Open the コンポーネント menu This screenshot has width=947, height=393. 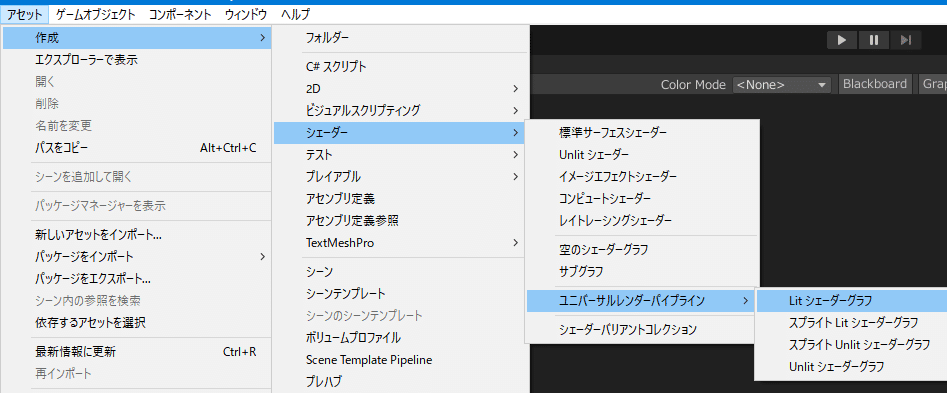(180, 14)
